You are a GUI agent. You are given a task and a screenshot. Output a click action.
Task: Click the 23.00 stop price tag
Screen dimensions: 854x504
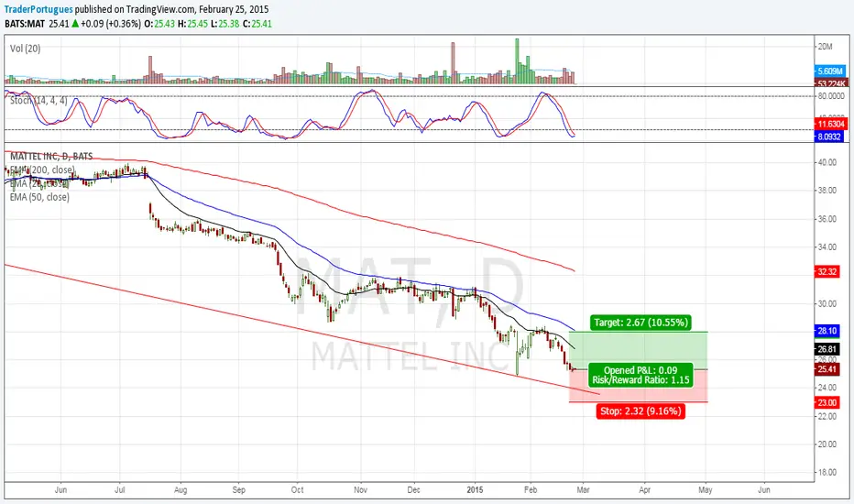(827, 402)
